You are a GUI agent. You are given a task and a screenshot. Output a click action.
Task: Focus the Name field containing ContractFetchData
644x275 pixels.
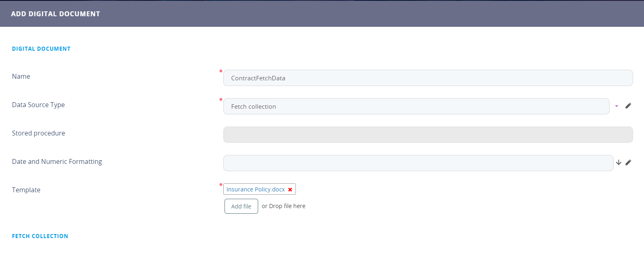click(428, 78)
